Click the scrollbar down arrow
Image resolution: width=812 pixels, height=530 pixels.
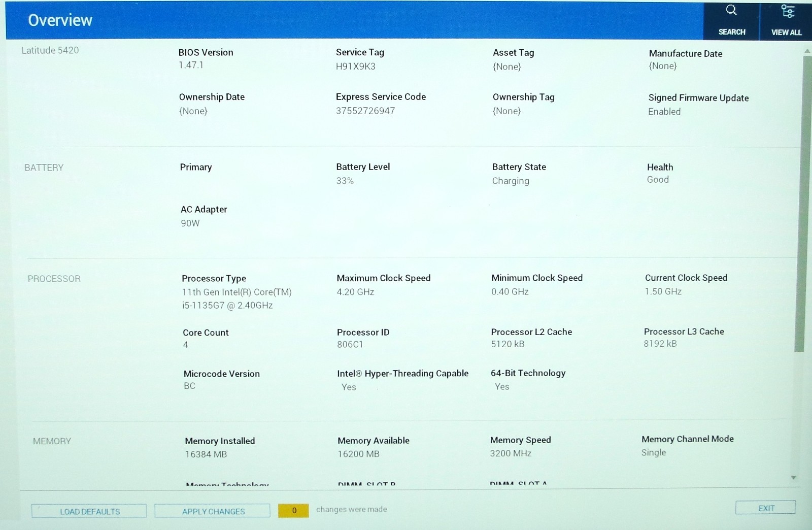[794, 478]
